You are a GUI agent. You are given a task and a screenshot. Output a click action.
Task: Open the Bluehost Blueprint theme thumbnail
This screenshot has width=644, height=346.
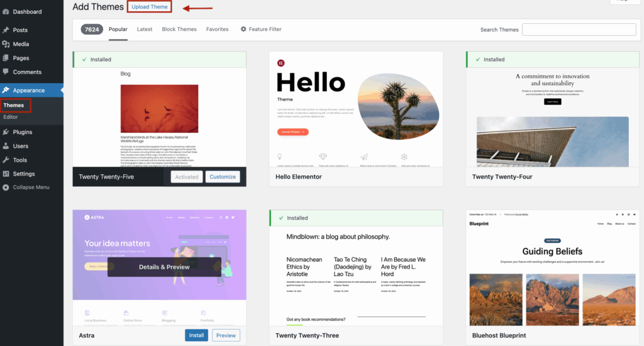(553, 268)
